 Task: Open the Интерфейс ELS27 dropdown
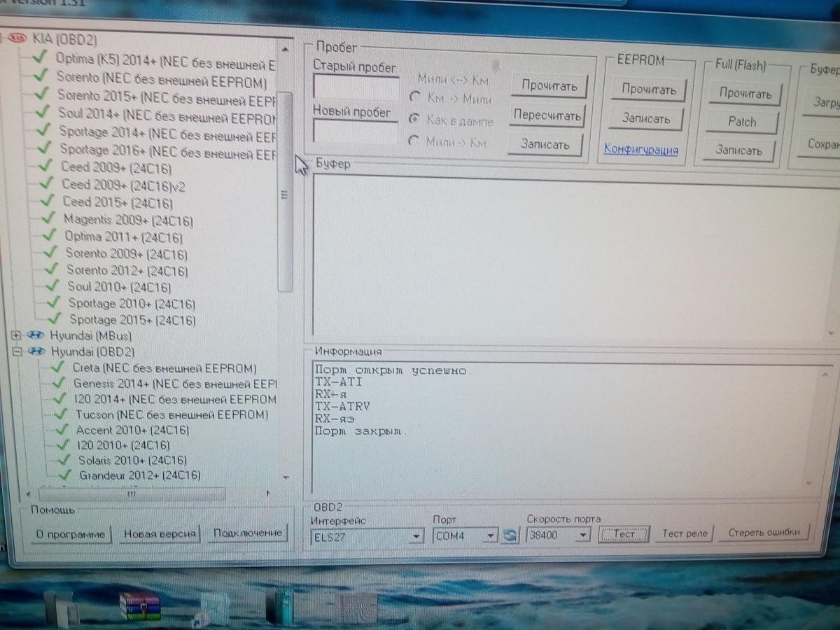tap(418, 536)
